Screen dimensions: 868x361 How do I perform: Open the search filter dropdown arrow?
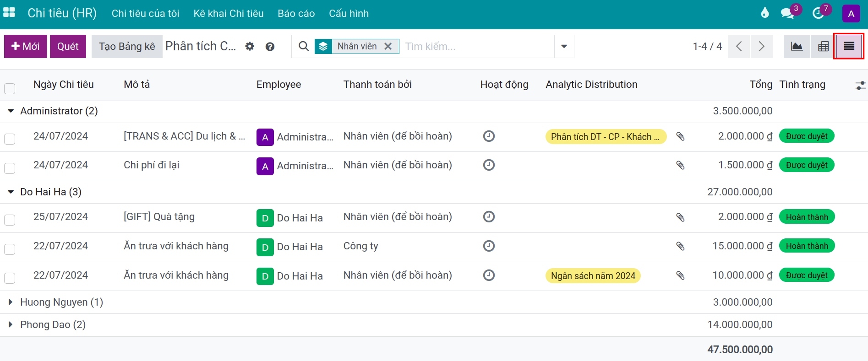click(564, 46)
